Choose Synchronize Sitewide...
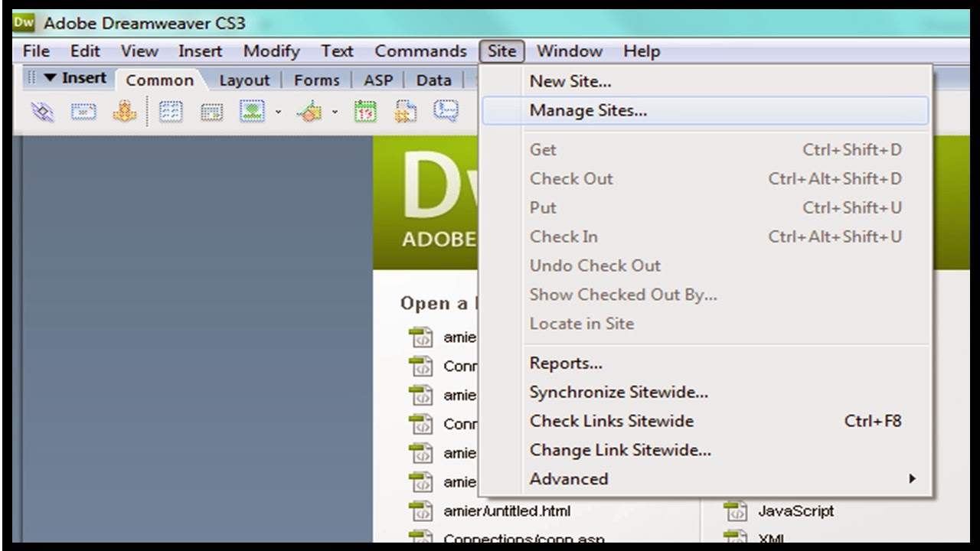Image resolution: width=980 pixels, height=551 pixels. click(705, 393)
